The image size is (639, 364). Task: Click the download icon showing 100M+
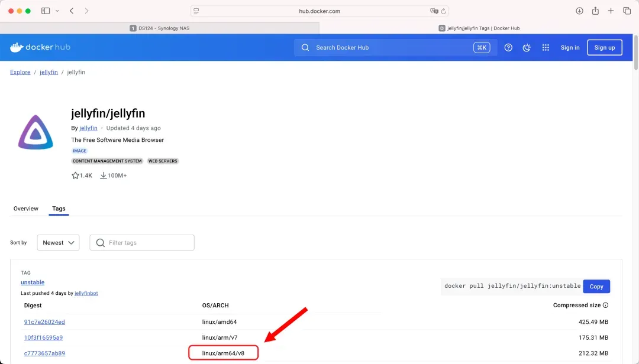click(x=103, y=175)
